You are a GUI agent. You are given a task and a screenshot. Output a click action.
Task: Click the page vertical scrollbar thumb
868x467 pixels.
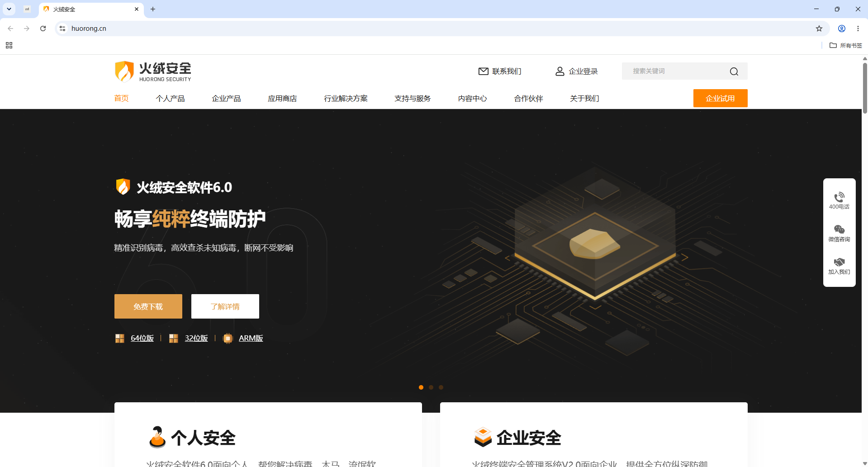[x=865, y=88]
